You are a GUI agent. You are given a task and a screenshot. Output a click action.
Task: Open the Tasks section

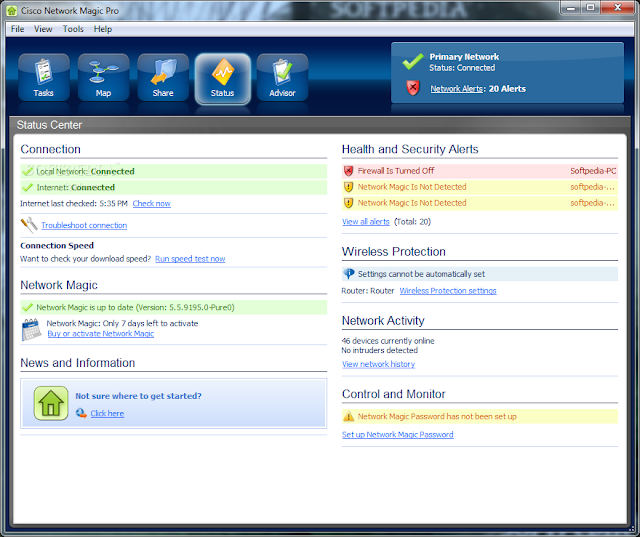44,77
